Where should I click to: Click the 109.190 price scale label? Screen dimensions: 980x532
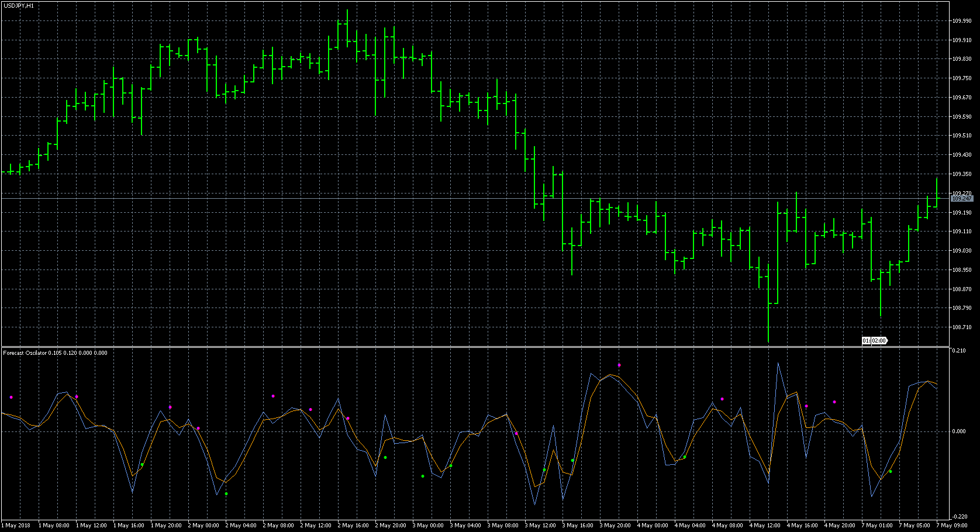pyautogui.click(x=961, y=213)
